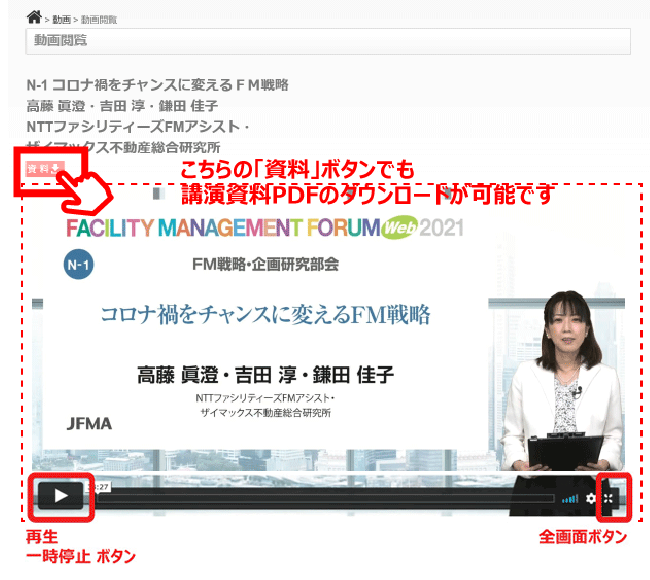Select the 動画閲覧 breadcrumb text
Screen dimensions: 650x580
coord(99,19)
